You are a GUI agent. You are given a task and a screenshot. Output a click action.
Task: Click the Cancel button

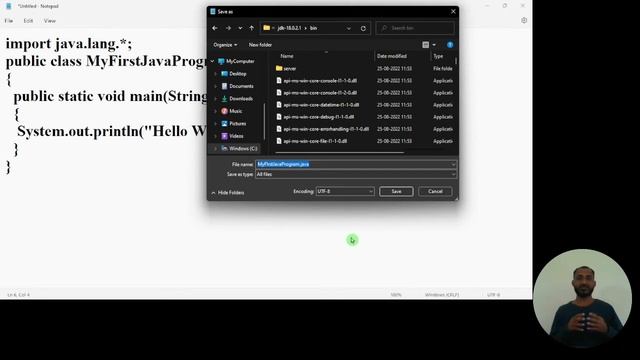coord(435,191)
